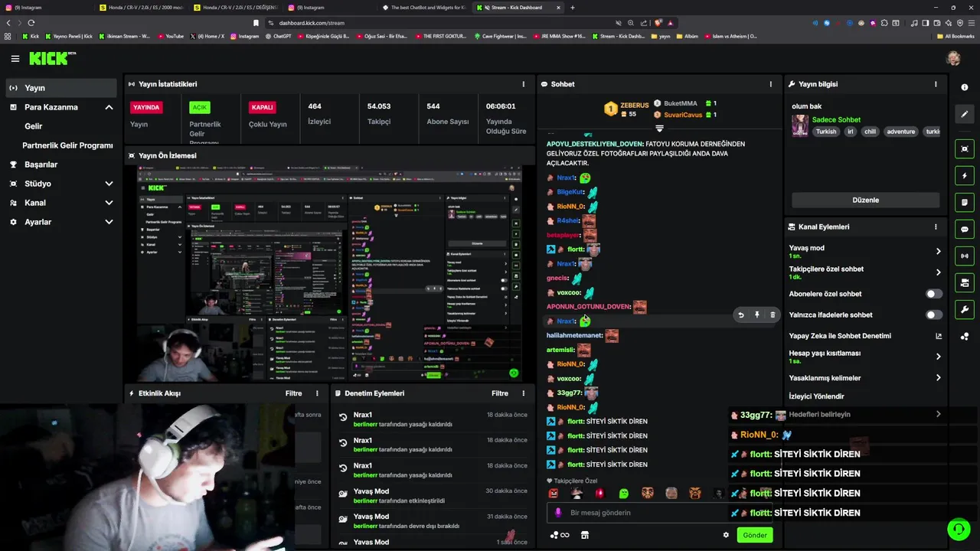Click the Düzenle button
The height and width of the screenshot is (551, 980).
click(865, 200)
